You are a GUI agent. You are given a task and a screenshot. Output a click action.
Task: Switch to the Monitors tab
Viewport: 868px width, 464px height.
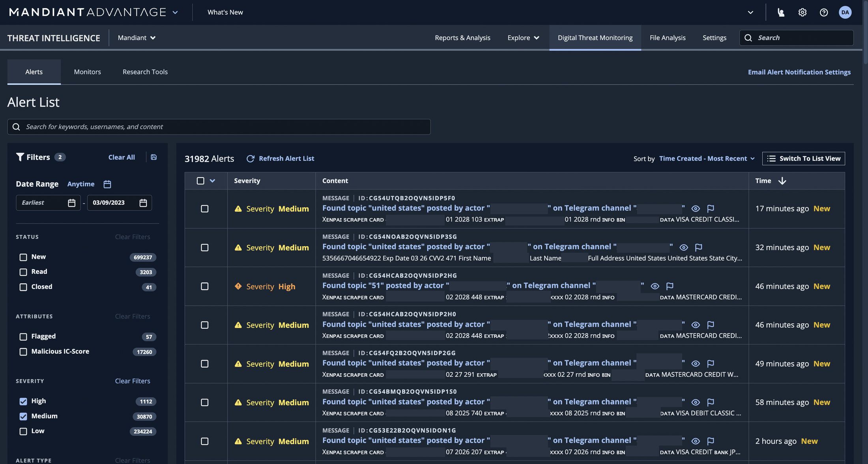point(87,71)
